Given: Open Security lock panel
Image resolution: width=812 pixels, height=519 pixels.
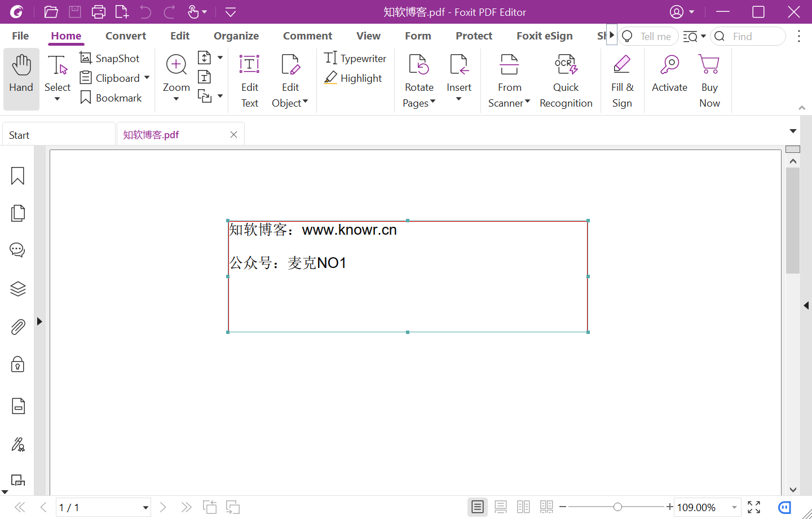Looking at the screenshot, I should point(17,364).
